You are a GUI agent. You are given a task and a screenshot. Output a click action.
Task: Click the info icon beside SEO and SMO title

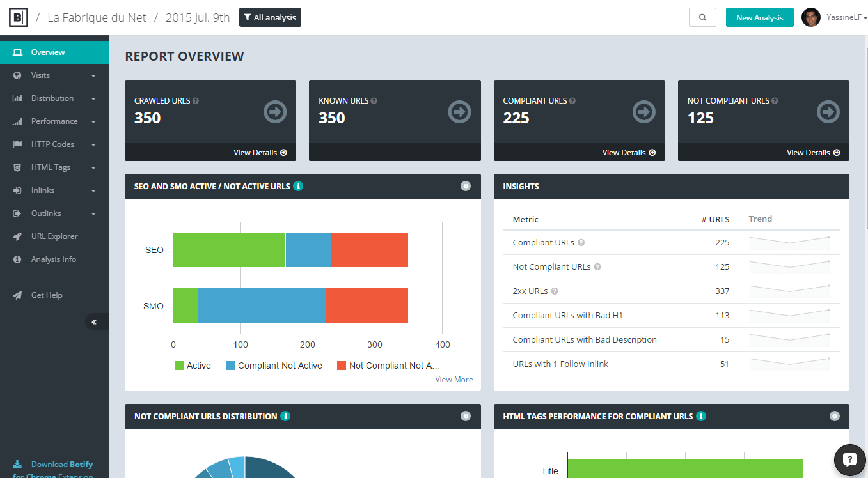click(x=298, y=187)
